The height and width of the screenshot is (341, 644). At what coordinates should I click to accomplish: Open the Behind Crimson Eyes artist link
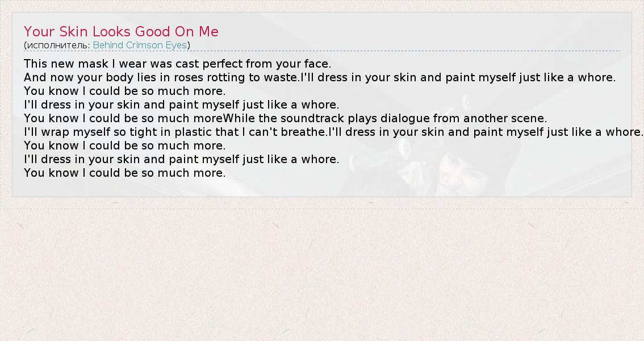click(x=140, y=45)
